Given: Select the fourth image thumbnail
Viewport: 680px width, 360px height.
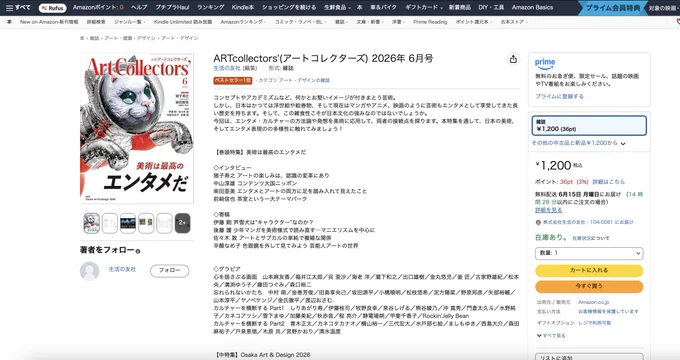Looking at the screenshot, I should tap(146, 223).
